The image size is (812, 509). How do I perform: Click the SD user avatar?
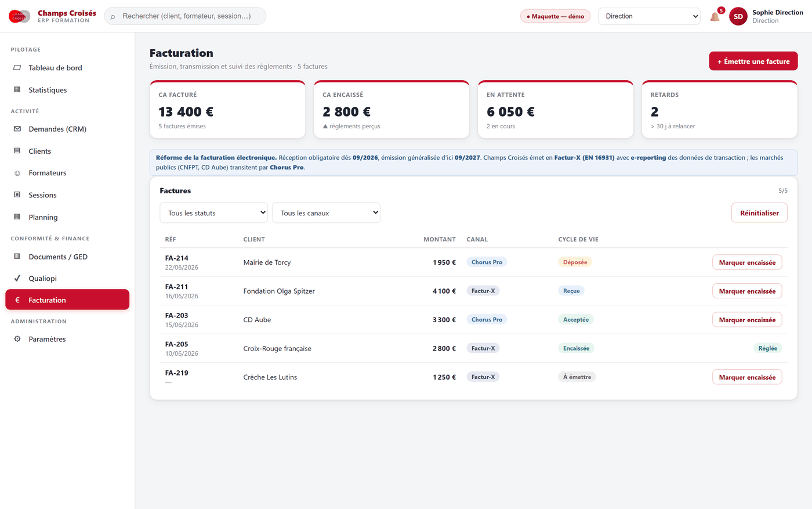pyautogui.click(x=738, y=16)
